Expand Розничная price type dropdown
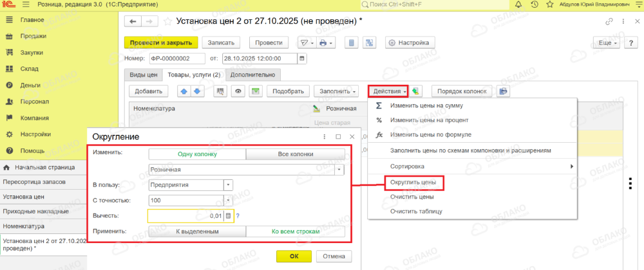Viewport: 644px width, 270px height. tap(340, 170)
